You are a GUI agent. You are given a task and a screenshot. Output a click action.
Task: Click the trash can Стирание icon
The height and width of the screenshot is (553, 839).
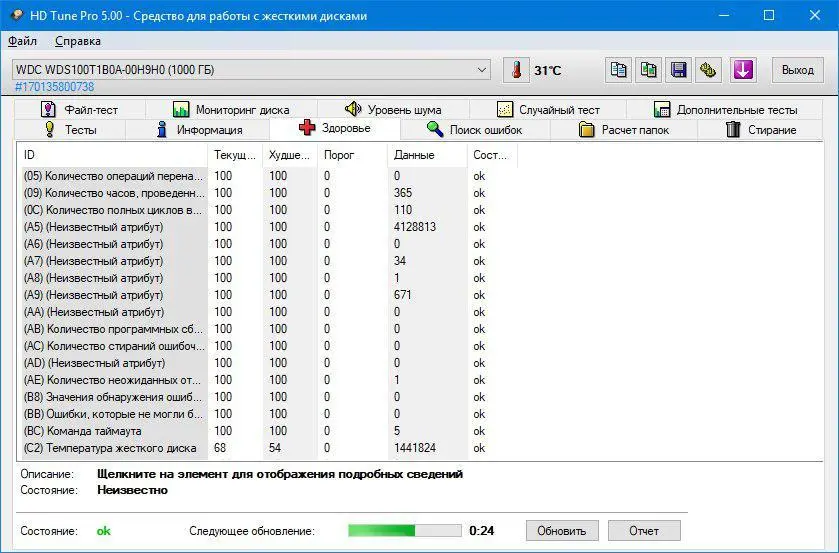(x=733, y=130)
